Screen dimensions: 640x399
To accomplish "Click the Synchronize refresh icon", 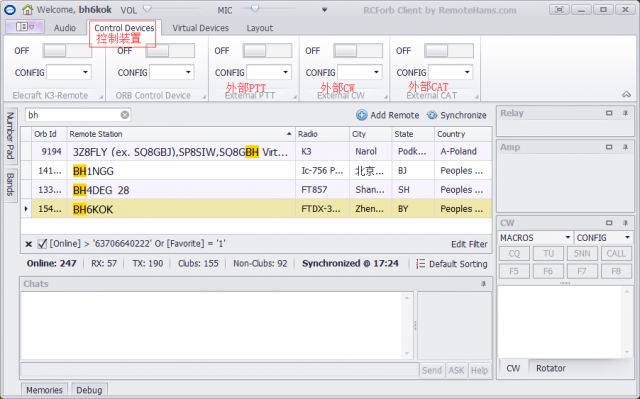I will tap(432, 115).
